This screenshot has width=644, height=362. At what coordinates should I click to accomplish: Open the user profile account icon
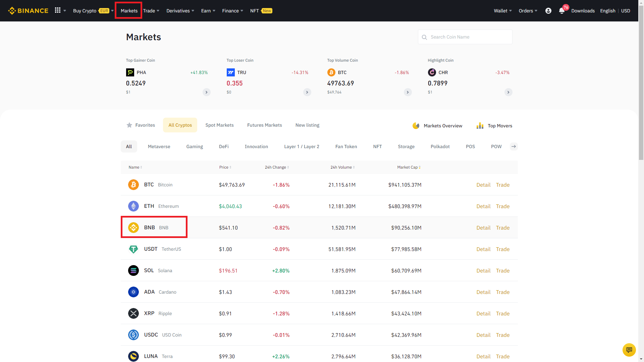548,11
